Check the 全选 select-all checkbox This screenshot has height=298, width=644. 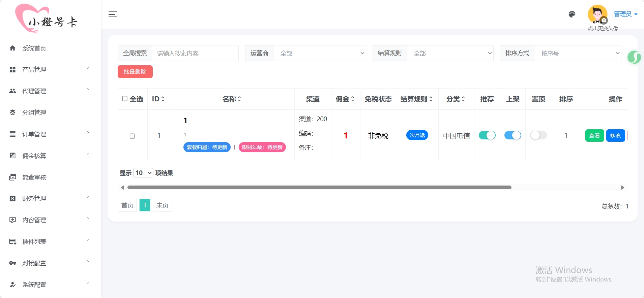(x=125, y=99)
